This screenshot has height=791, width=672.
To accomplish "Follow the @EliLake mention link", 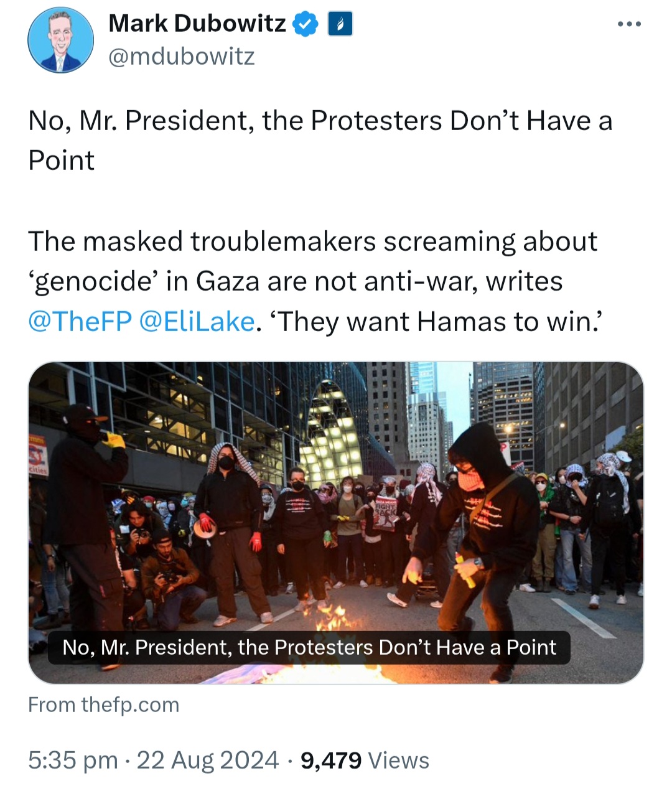I will (x=197, y=322).
